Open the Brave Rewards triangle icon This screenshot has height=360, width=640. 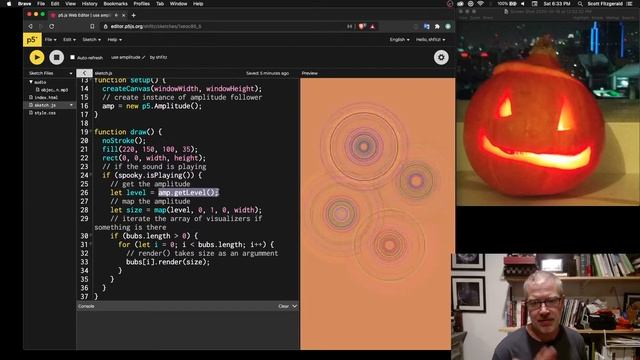pos(373,27)
